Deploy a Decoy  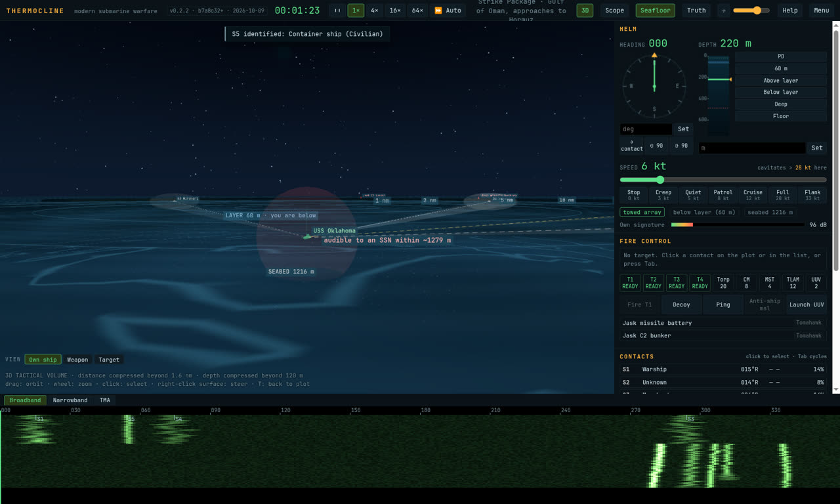coord(681,304)
